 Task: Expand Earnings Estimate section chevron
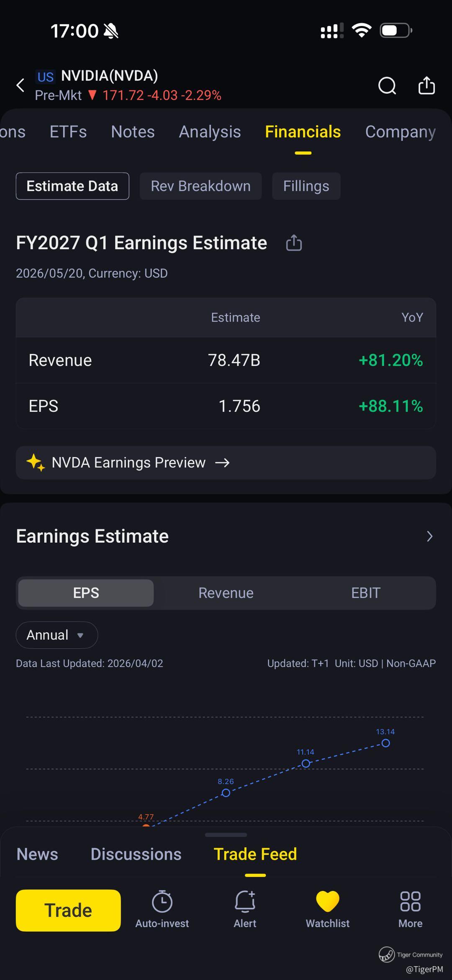[429, 536]
